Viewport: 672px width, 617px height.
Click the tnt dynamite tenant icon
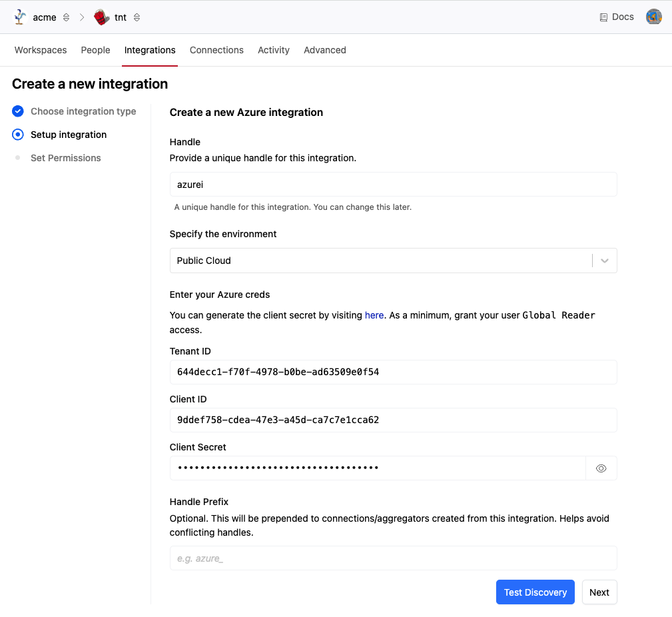pyautogui.click(x=101, y=17)
